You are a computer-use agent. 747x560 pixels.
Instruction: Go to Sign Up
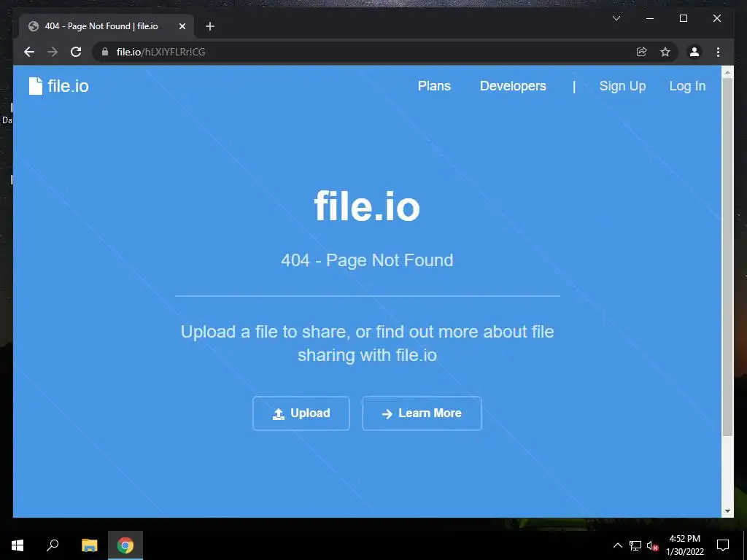coord(622,86)
